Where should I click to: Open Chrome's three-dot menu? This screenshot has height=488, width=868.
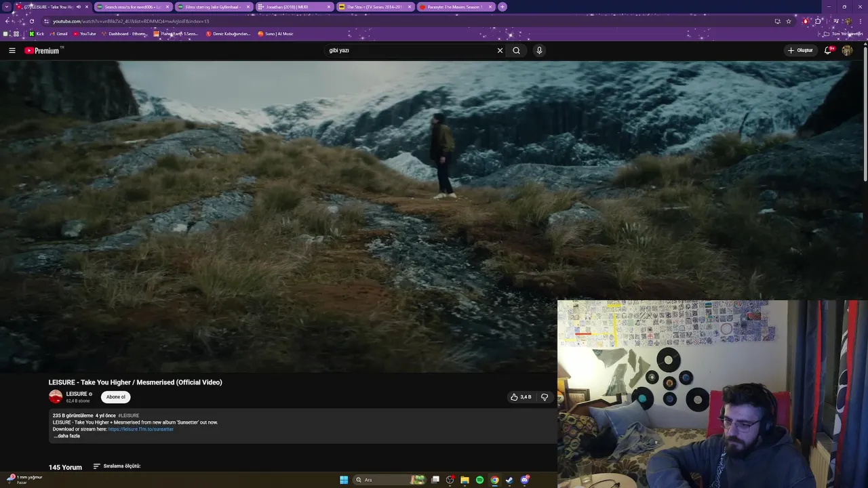pos(861,21)
